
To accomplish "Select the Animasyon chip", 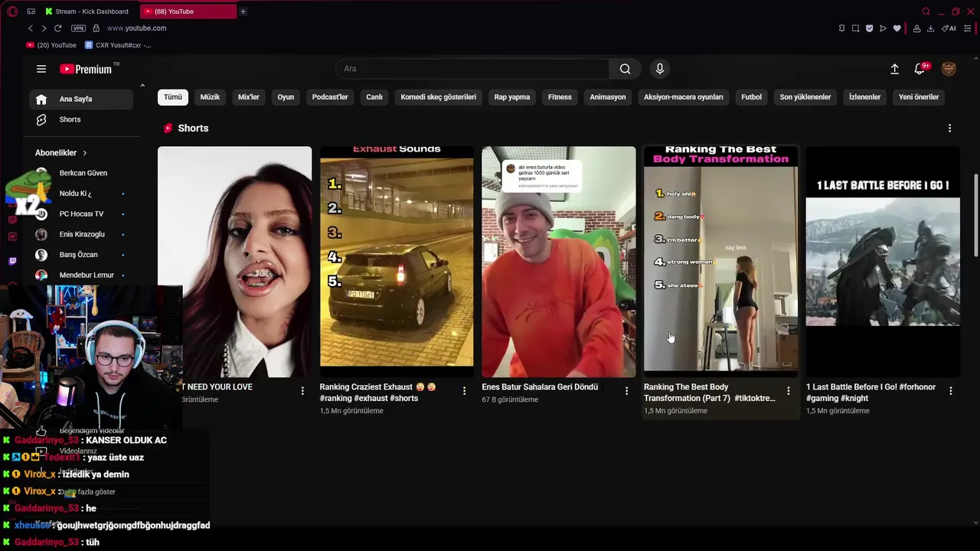I will pos(608,97).
